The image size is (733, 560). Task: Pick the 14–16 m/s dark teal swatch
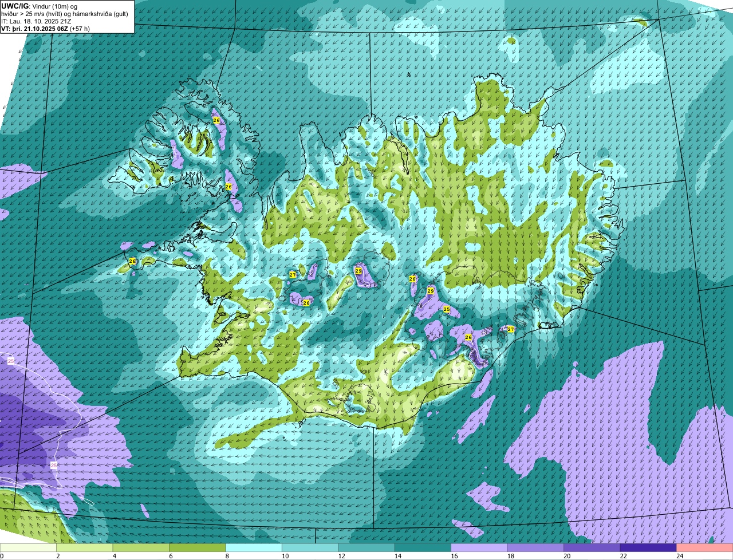coord(423,547)
